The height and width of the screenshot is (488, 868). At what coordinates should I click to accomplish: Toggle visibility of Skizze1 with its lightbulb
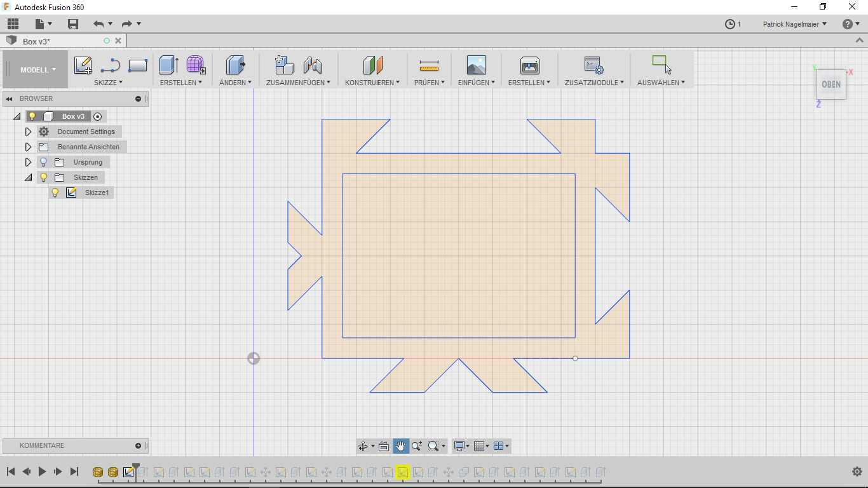tap(56, 193)
